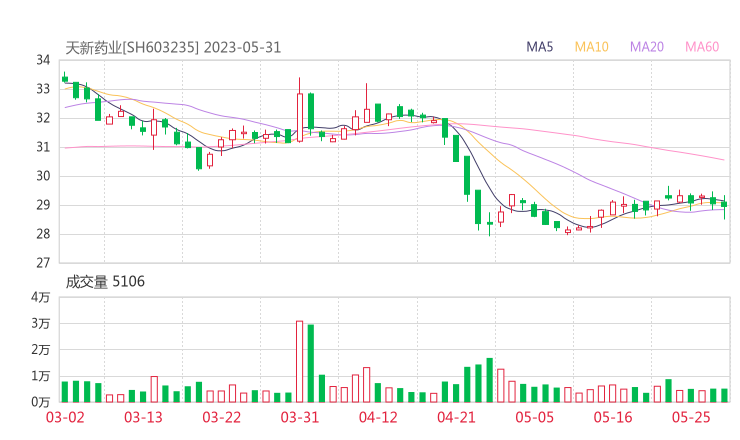
Task: Click the 03-22 date axis label
Action: point(222,417)
